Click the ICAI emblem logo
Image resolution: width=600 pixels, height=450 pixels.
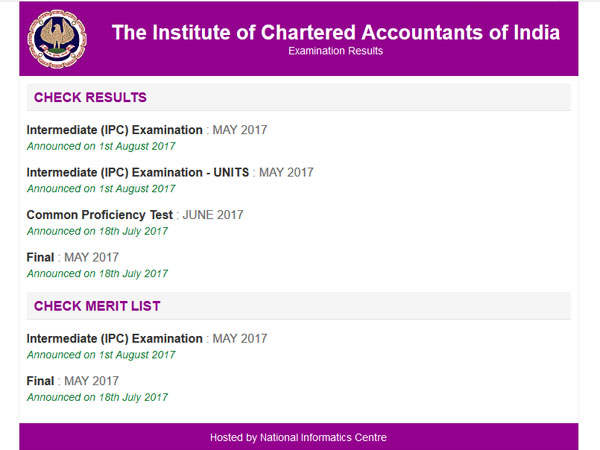(56, 38)
